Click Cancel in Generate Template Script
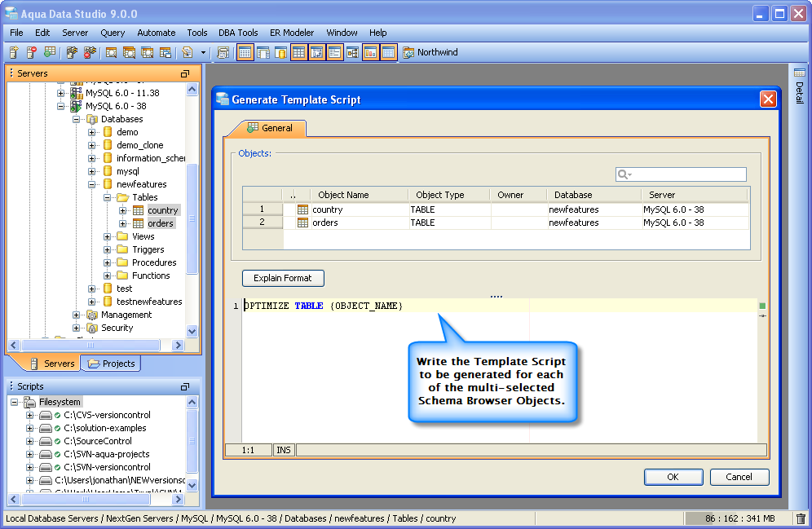This screenshot has width=812, height=529. pos(739,477)
